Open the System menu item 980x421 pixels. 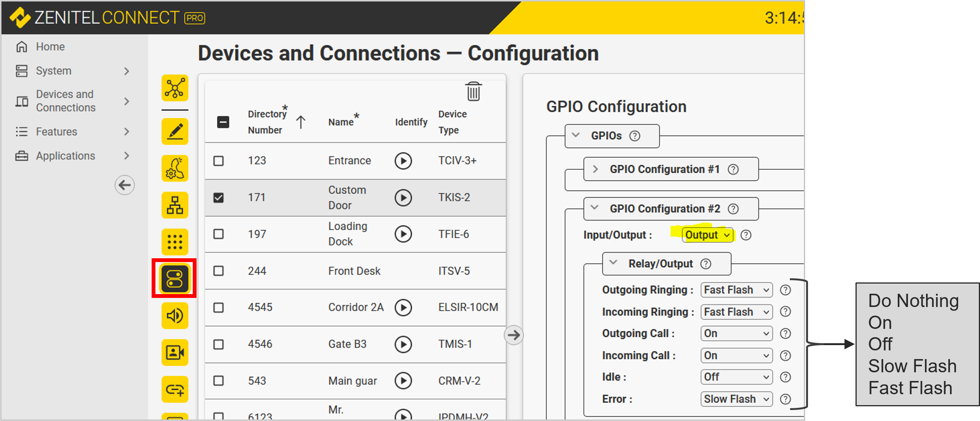[54, 71]
